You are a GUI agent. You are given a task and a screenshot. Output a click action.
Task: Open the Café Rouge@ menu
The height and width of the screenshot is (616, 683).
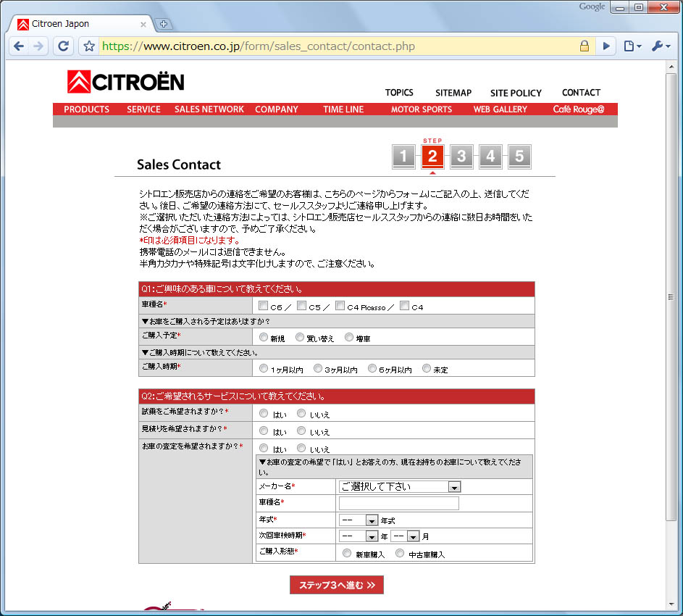[579, 109]
